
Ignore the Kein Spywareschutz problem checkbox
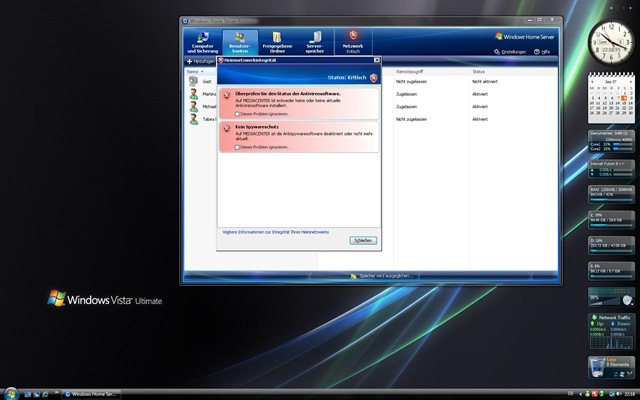[x=237, y=147]
